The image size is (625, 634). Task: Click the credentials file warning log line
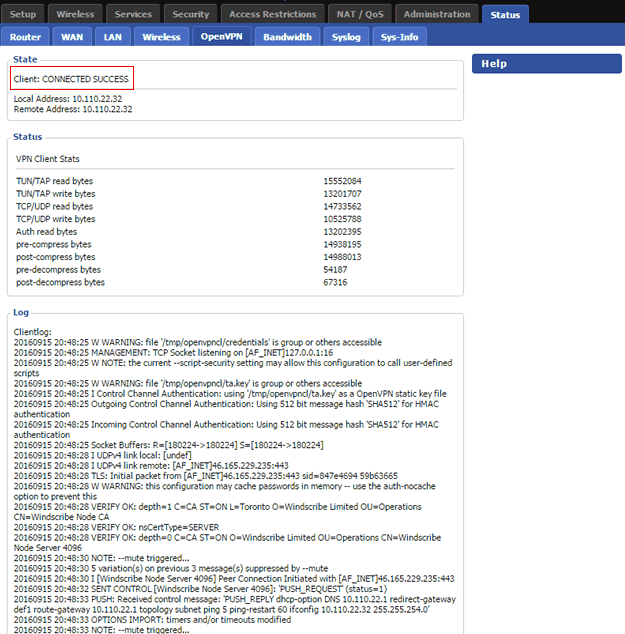pos(198,342)
